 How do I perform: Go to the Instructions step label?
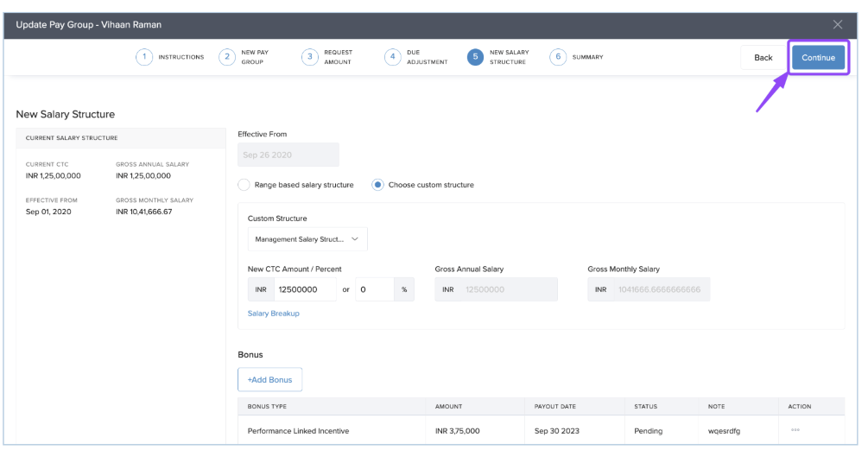click(181, 57)
